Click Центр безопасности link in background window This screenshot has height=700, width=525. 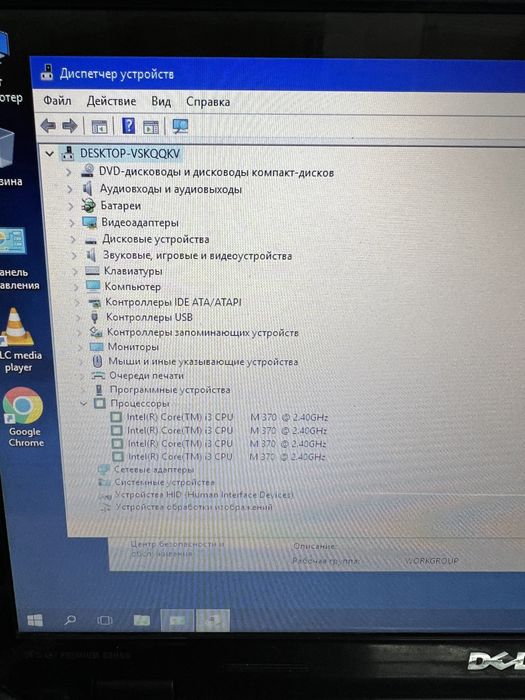click(x=177, y=549)
